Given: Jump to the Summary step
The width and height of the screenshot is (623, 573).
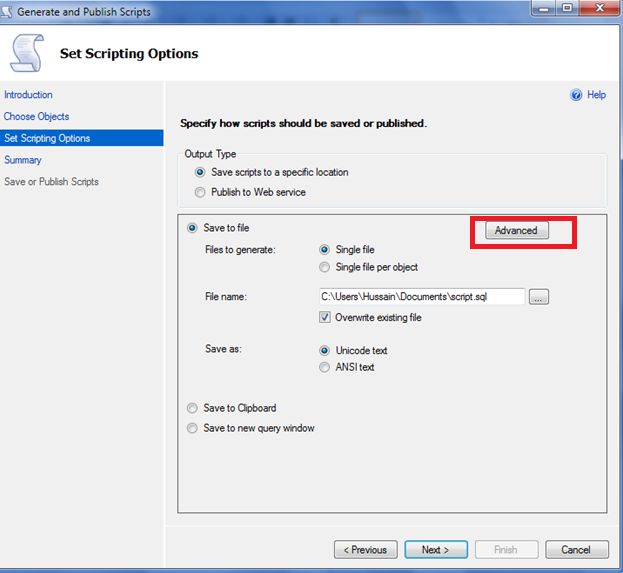Looking at the screenshot, I should (23, 160).
